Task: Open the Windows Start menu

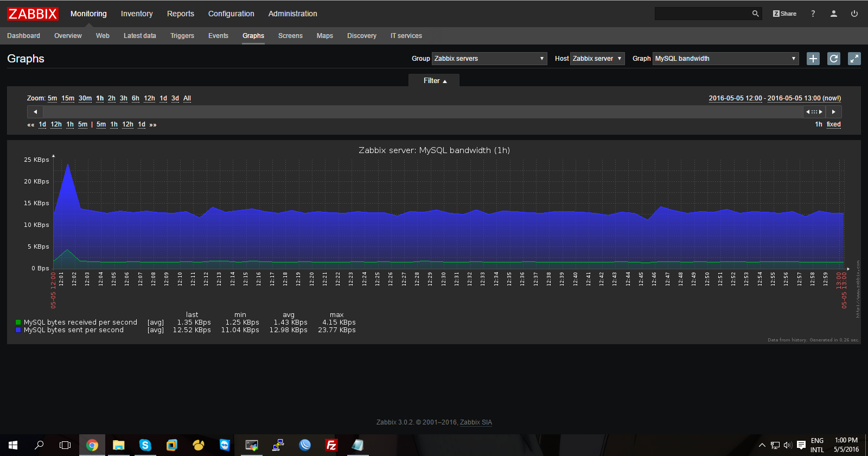Action: point(13,445)
